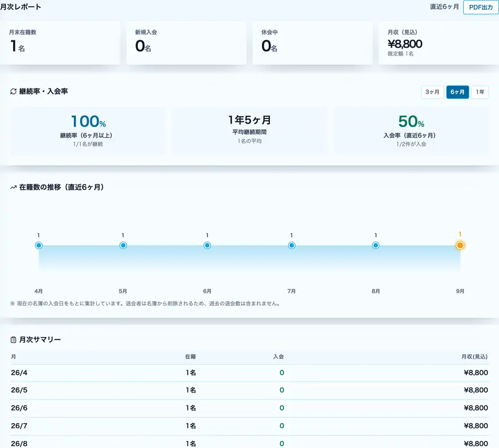Click the 在籍数の推移（直近6ヶ月） heading
Image resolution: width=499 pixels, height=448 pixels.
coord(61,187)
